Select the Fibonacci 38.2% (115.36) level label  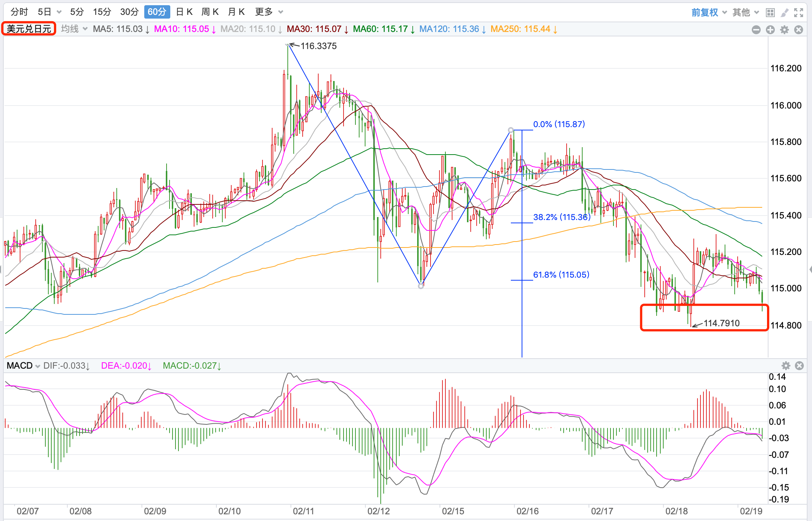click(x=562, y=217)
